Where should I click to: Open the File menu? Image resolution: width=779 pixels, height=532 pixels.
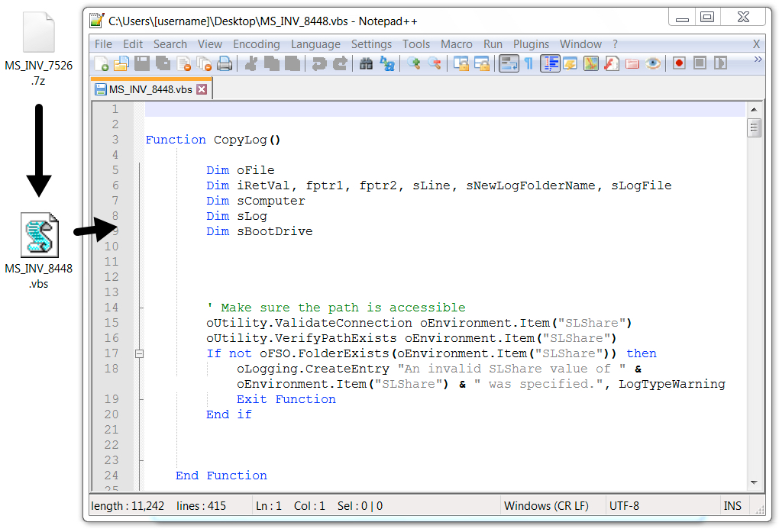[103, 44]
